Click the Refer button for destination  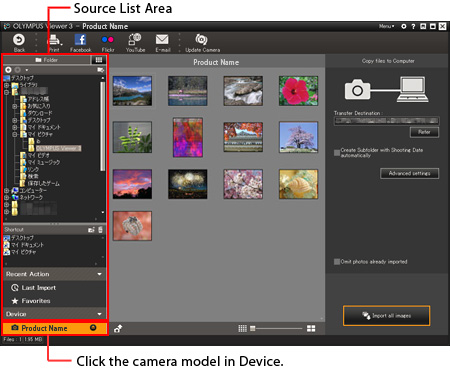click(424, 132)
